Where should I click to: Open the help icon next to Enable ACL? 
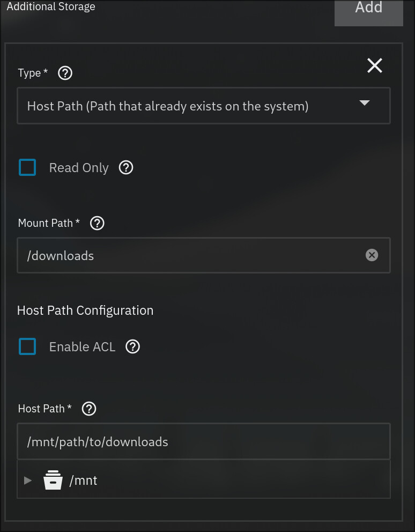[x=132, y=347]
